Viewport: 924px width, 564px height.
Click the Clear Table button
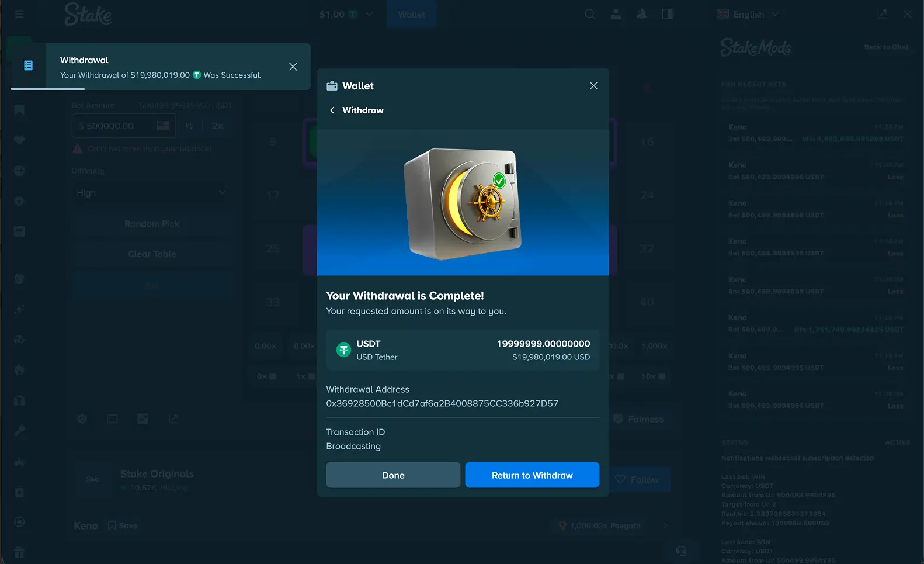152,254
